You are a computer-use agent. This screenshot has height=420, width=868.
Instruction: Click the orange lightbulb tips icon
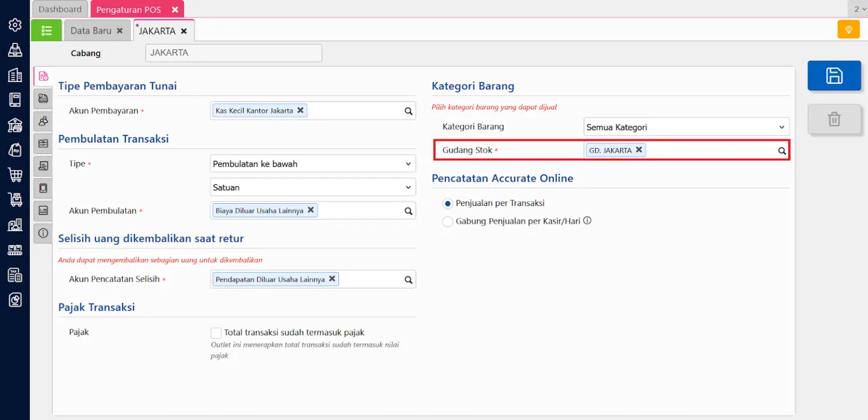[x=848, y=30]
